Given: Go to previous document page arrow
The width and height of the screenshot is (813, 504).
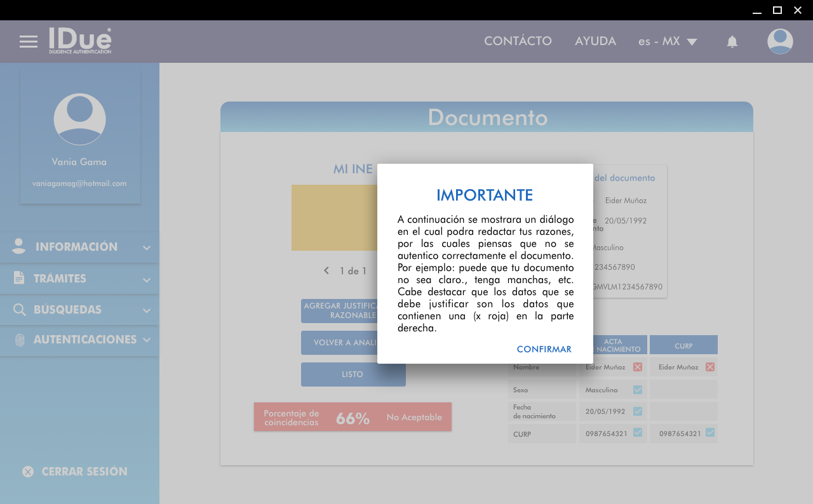Looking at the screenshot, I should pyautogui.click(x=326, y=270).
